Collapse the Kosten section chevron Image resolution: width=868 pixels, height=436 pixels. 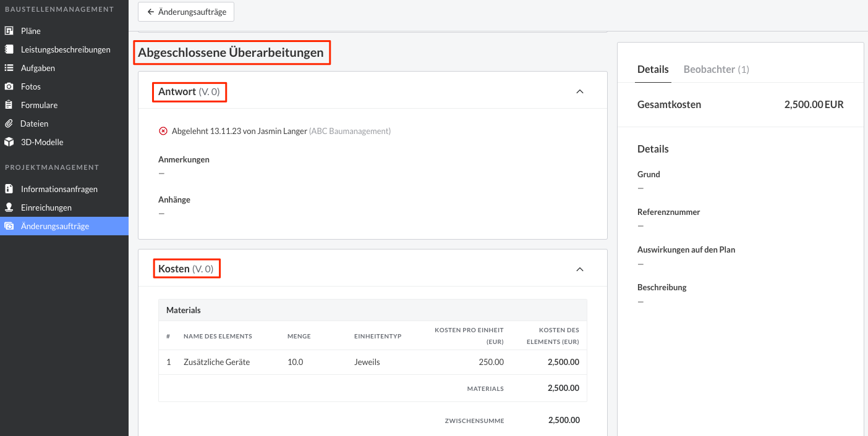(x=580, y=269)
